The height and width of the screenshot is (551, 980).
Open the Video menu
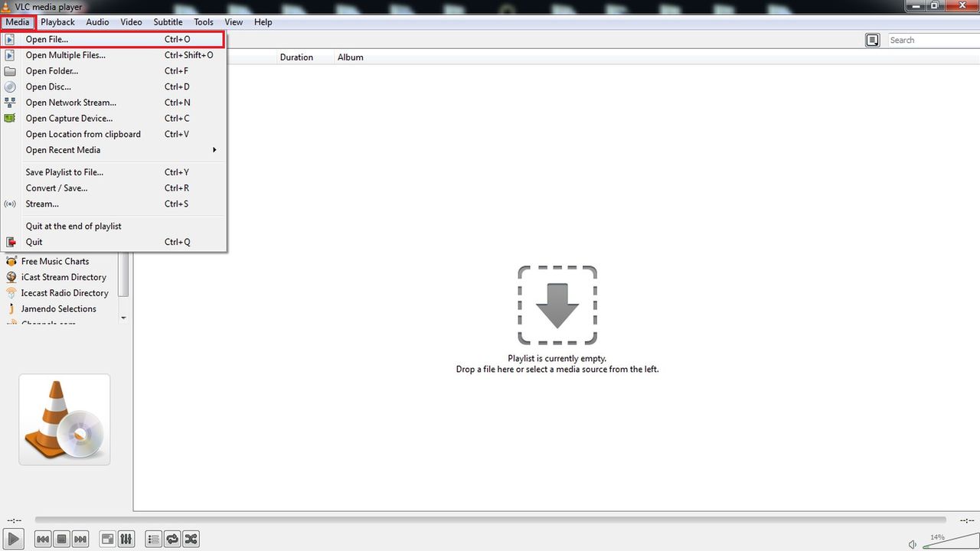pyautogui.click(x=131, y=22)
